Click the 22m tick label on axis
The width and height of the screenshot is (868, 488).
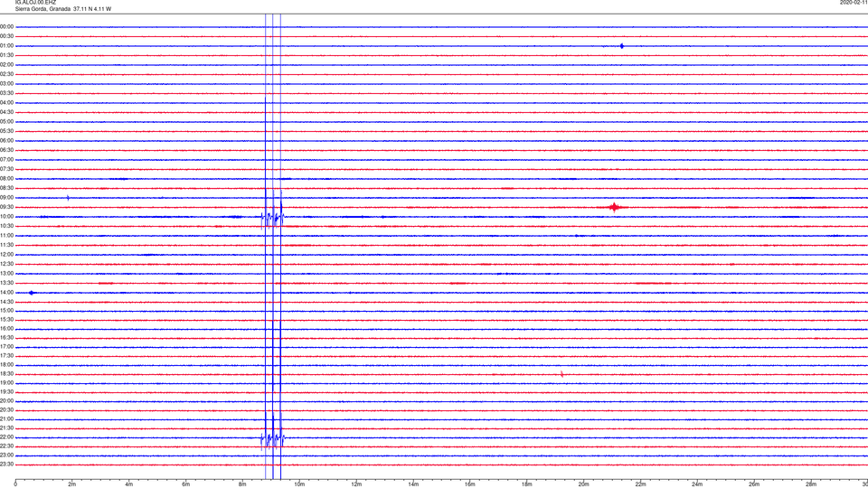coord(640,484)
